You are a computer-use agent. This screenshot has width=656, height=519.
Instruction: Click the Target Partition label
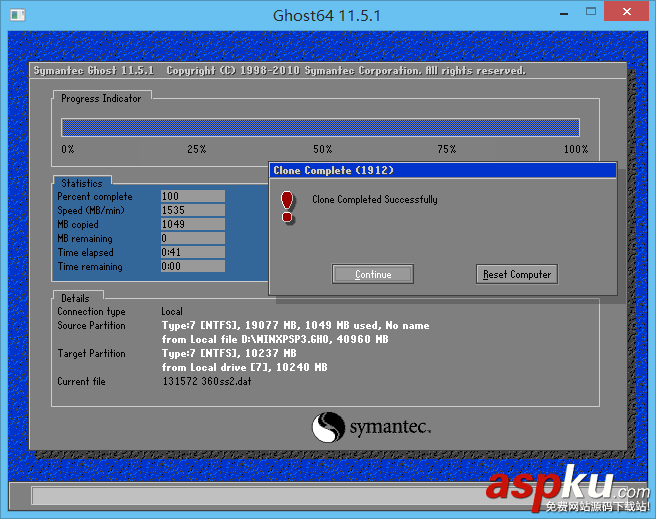tap(91, 353)
